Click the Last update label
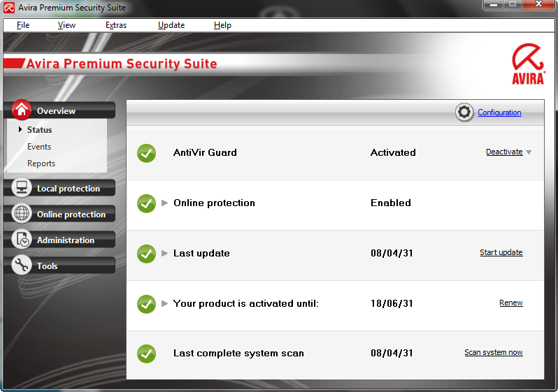 [x=201, y=253]
